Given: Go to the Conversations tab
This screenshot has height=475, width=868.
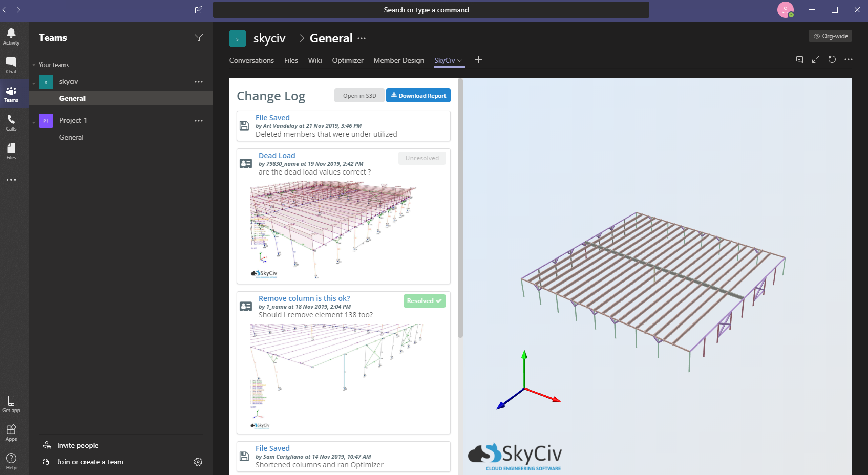Looking at the screenshot, I should point(251,60).
